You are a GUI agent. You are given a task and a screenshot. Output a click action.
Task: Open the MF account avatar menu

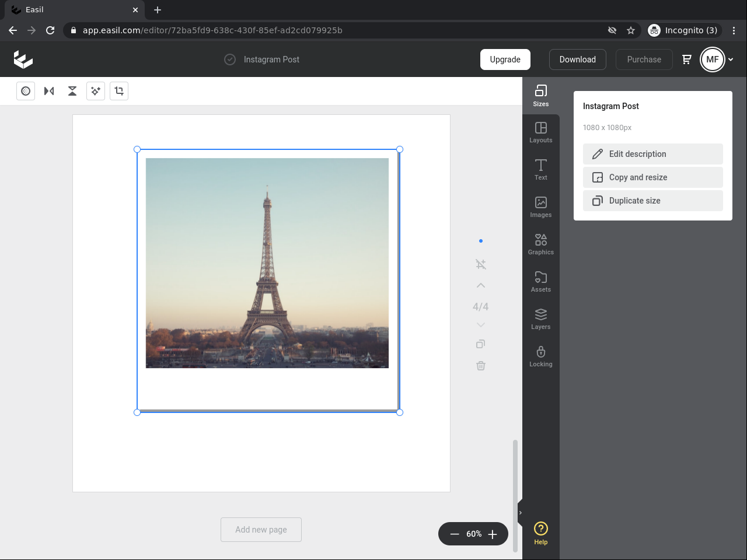pos(713,60)
